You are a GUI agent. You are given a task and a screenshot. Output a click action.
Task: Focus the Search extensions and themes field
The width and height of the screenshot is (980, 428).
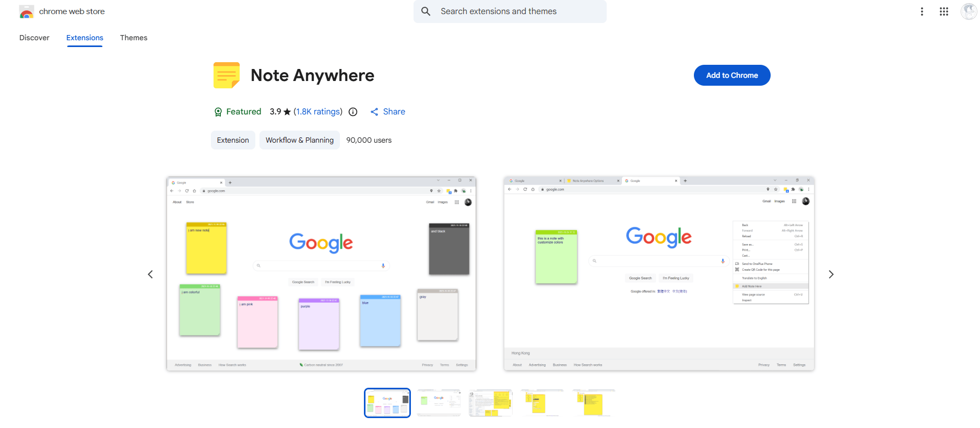tap(510, 11)
